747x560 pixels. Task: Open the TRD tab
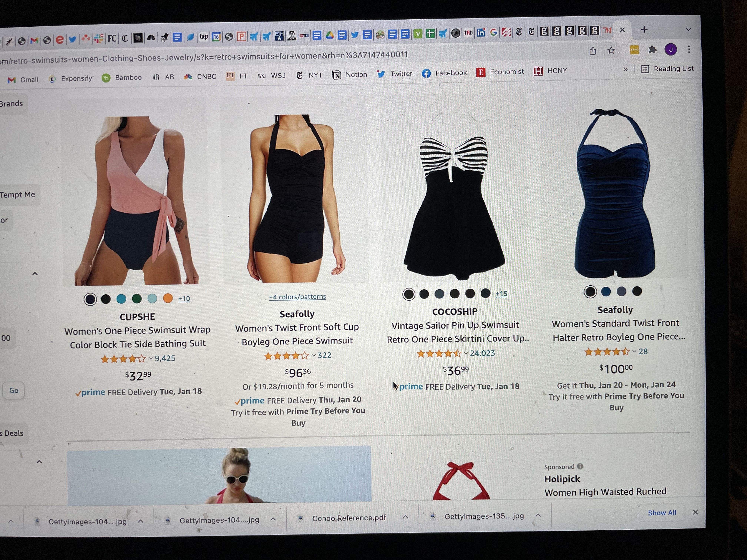point(468,33)
